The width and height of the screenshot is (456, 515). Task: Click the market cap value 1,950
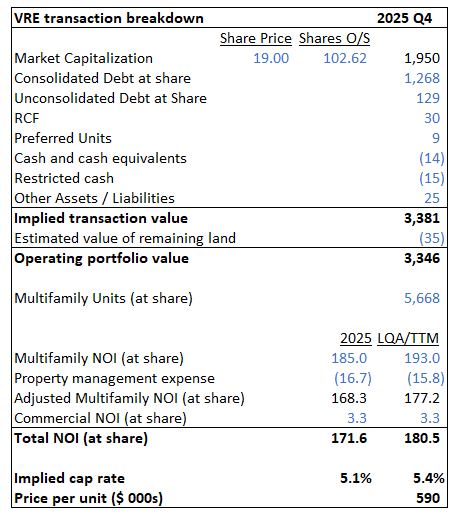tap(422, 58)
